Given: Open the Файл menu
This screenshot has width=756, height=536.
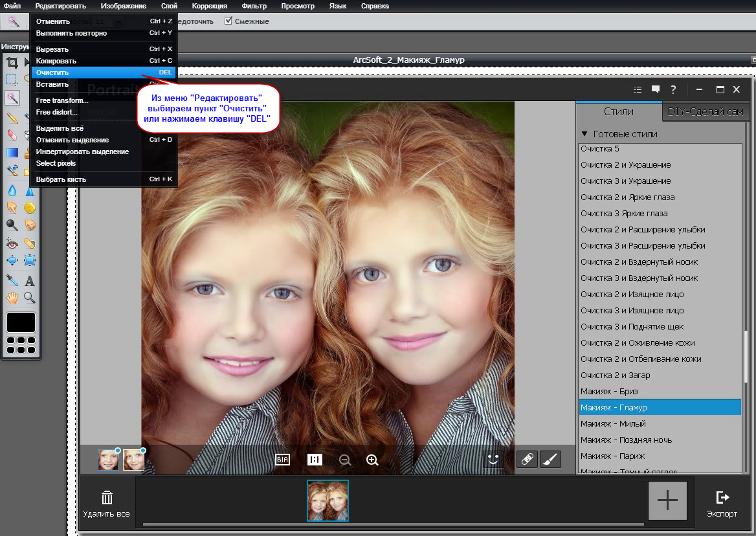Looking at the screenshot, I should 12,6.
